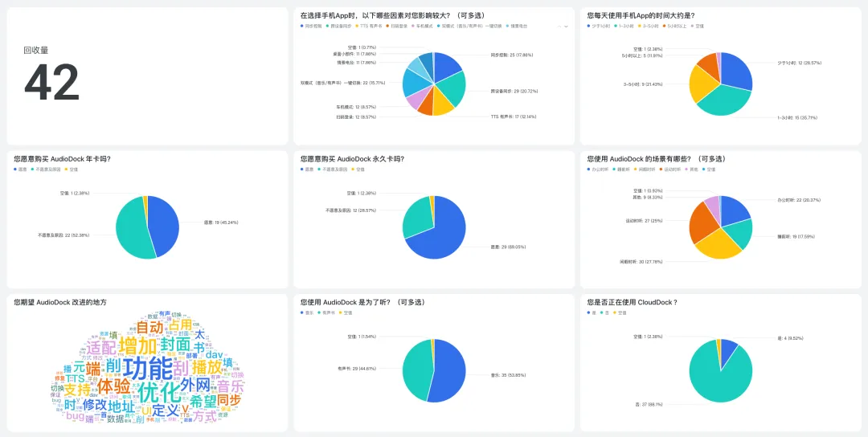Screen dimensions: 868x437
Task: Toggle 情景电台 legend item
Action: (515, 26)
